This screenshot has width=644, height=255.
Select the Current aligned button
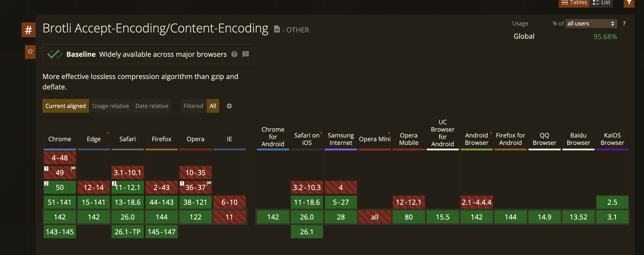(x=65, y=106)
